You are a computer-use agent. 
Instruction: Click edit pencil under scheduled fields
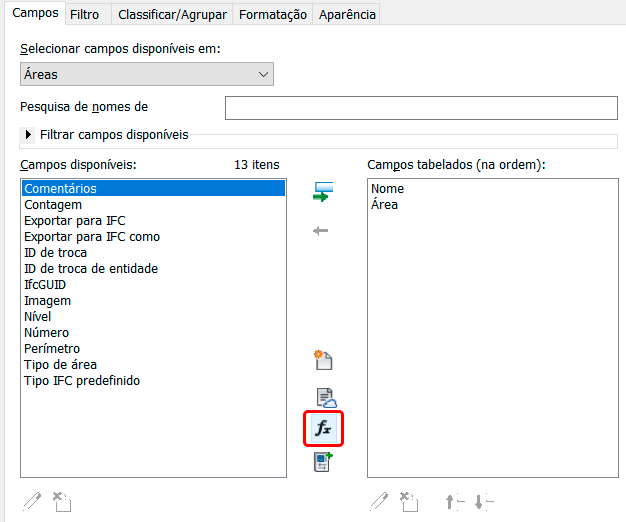click(x=379, y=501)
